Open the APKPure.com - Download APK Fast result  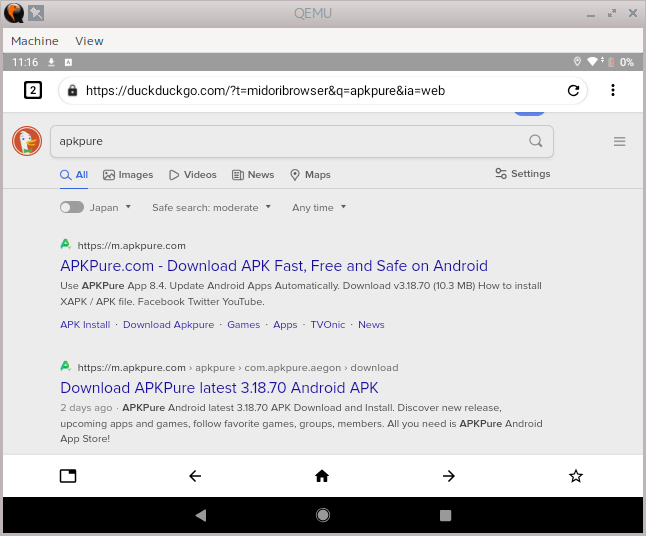274,266
